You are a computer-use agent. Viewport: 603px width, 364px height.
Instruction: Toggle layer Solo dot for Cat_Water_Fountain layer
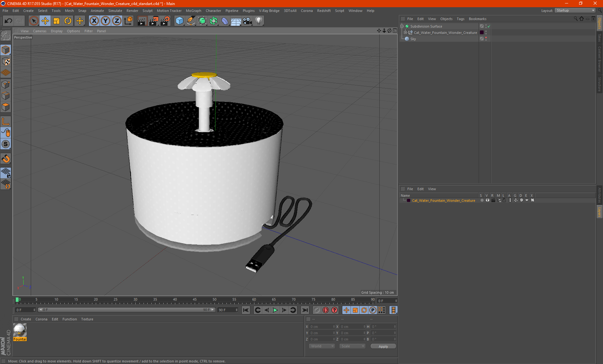tap(482, 200)
